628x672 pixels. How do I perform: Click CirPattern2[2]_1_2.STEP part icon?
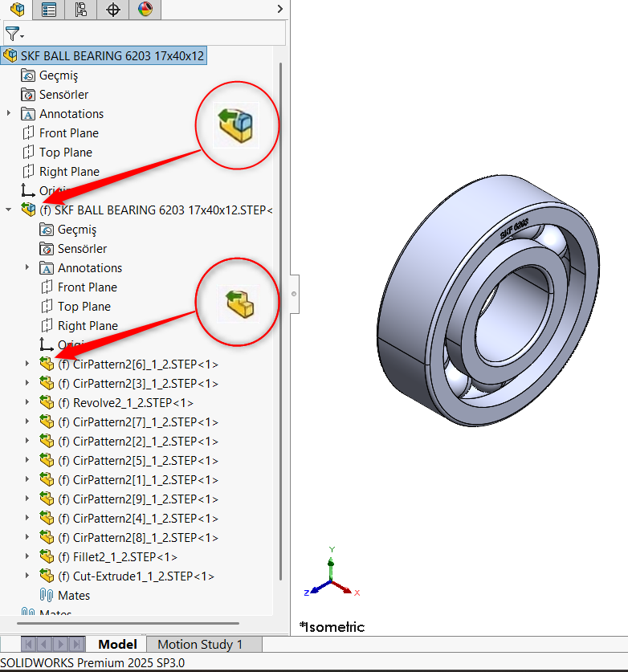point(47,441)
